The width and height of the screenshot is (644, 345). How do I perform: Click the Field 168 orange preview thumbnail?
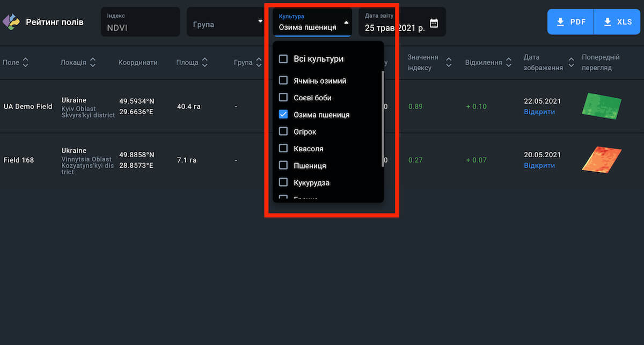tap(601, 160)
